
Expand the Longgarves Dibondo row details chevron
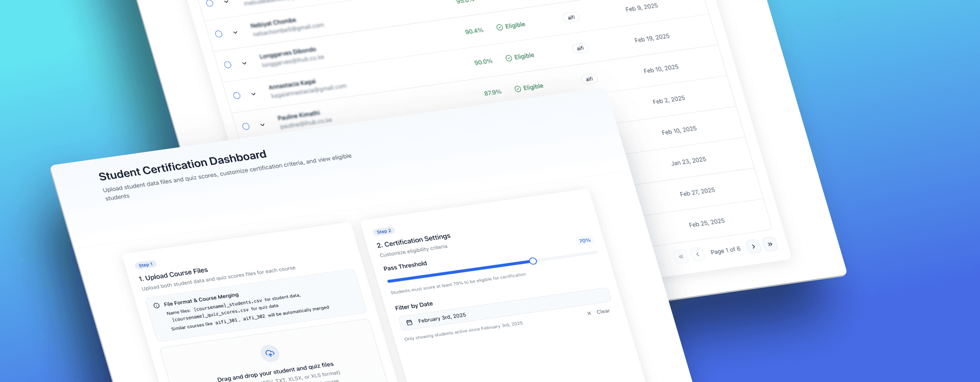point(244,63)
